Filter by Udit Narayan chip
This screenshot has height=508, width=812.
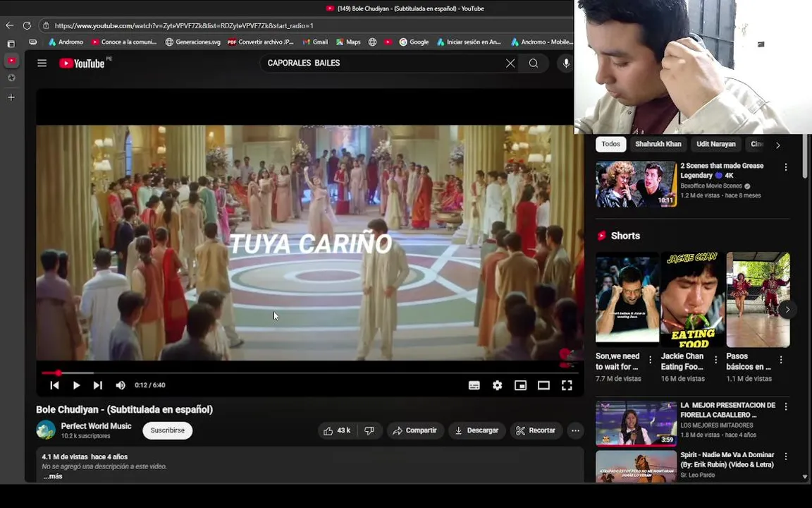[715, 144]
